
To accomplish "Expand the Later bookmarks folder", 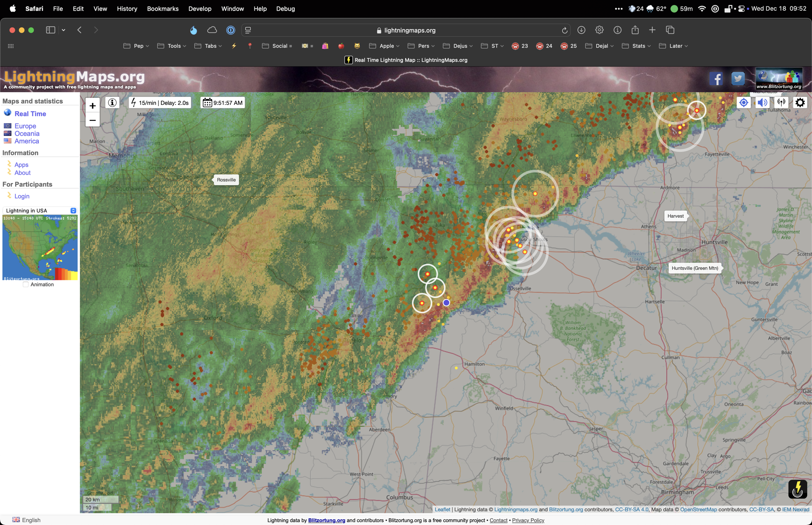I will pyautogui.click(x=673, y=46).
